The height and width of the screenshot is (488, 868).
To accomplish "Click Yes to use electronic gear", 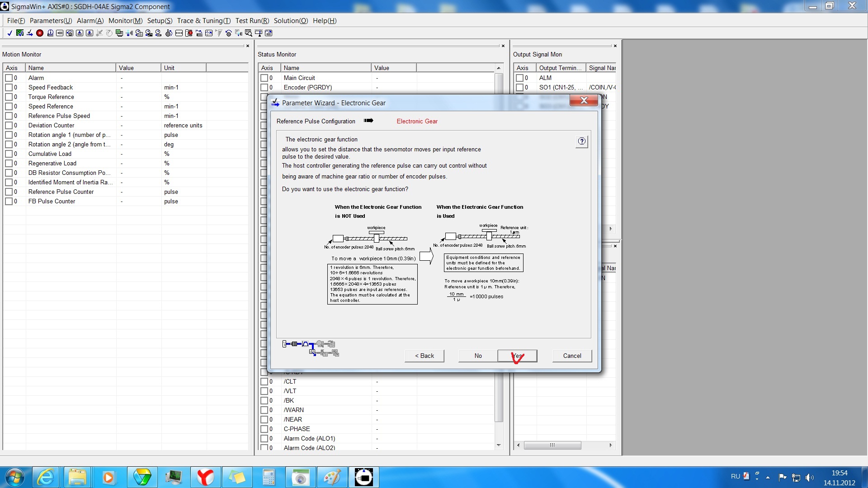I will [x=517, y=356].
